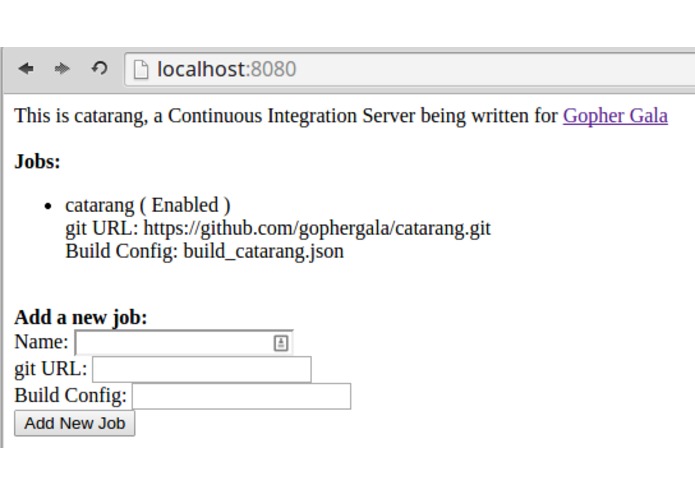This screenshot has height=494, width=695.
Task: Click the 'Name:' form label
Action: (41, 342)
